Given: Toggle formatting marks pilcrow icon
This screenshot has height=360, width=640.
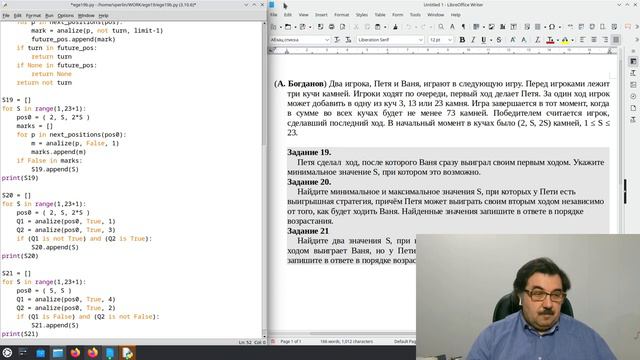Looking at the screenshot, I should point(463,27).
